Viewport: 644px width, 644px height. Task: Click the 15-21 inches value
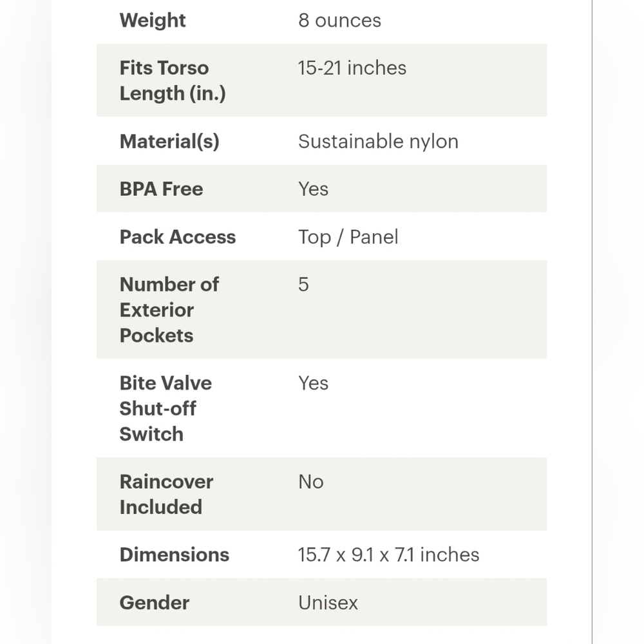pos(352,68)
